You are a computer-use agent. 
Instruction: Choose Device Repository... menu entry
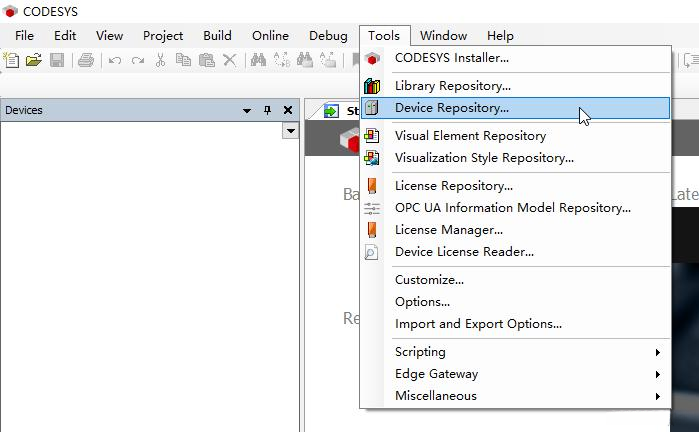point(515,108)
